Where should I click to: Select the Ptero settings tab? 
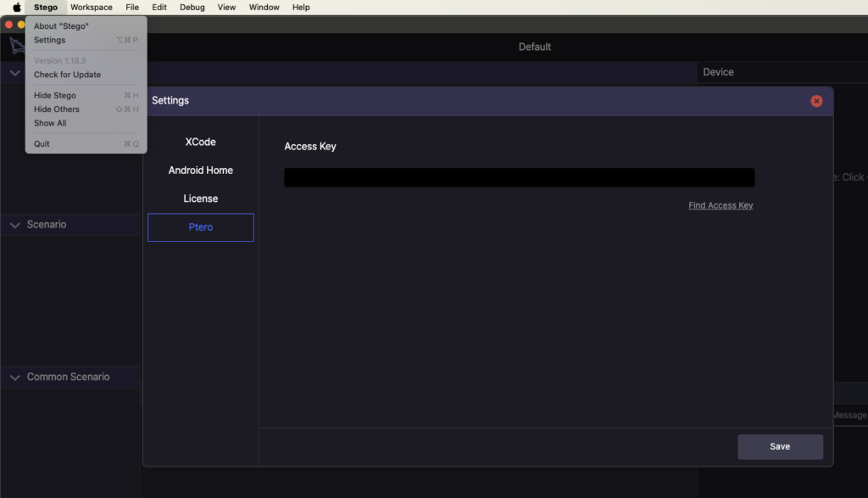tap(200, 227)
